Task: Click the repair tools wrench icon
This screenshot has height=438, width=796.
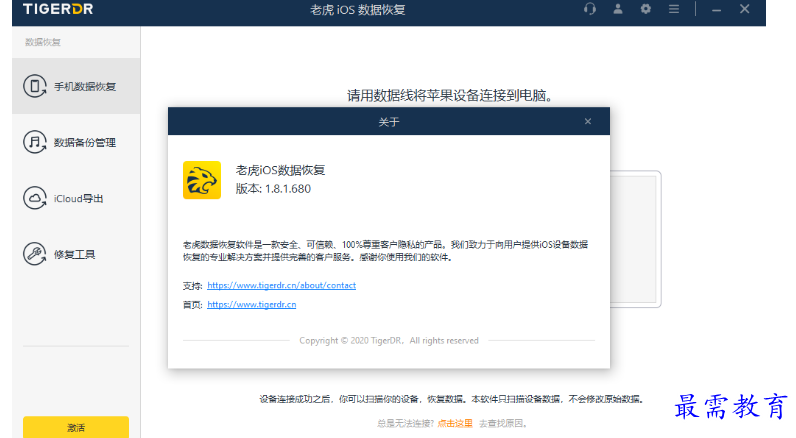Action: pyautogui.click(x=35, y=254)
